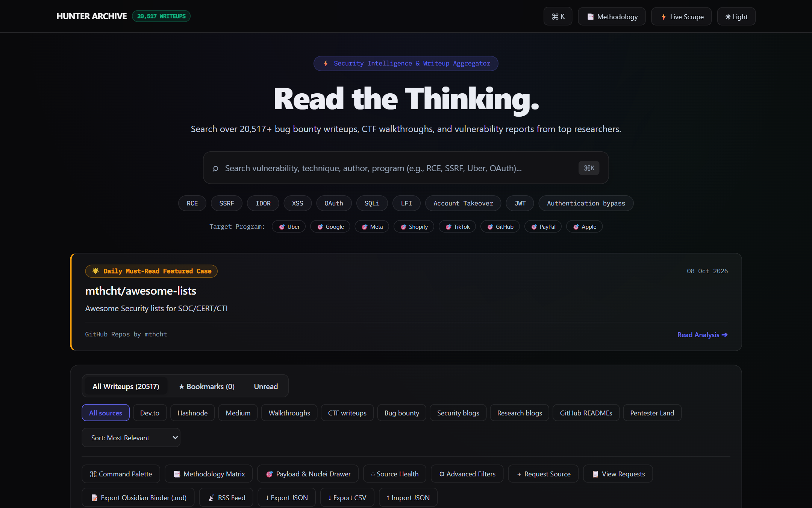Select the Account Takeover tag

click(x=463, y=203)
